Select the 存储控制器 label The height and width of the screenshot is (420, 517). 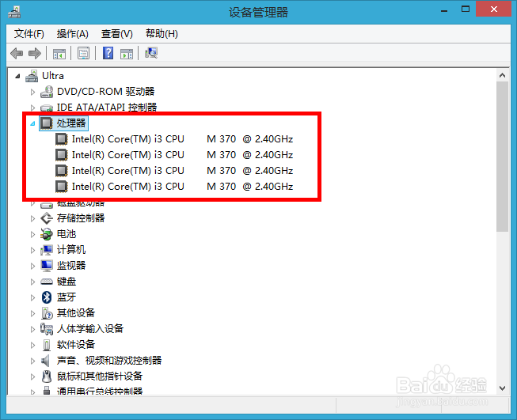[81, 218]
